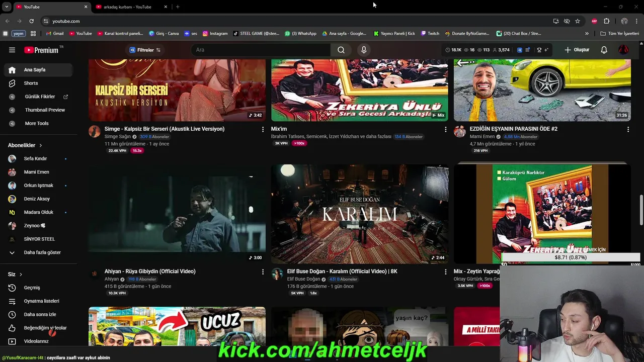644x362 pixels.
Task: Click the search magnifier button
Action: [341, 50]
